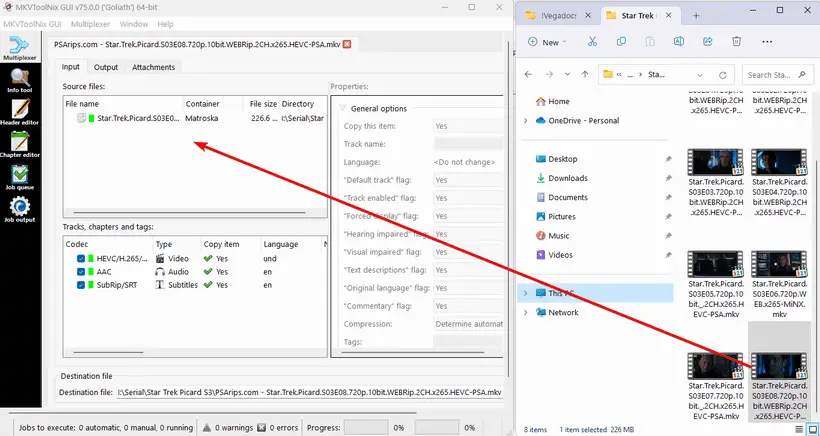
Task: Click the errors icon in status bar
Action: point(262,427)
